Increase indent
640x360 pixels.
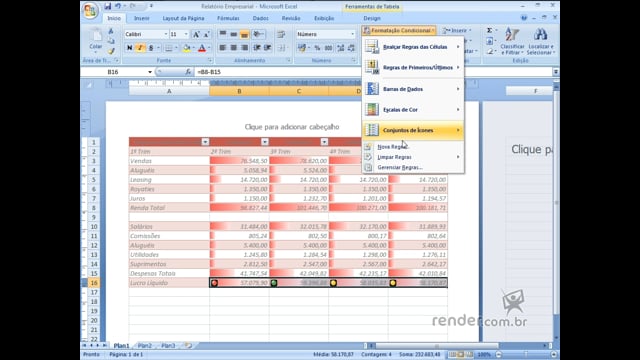268,48
